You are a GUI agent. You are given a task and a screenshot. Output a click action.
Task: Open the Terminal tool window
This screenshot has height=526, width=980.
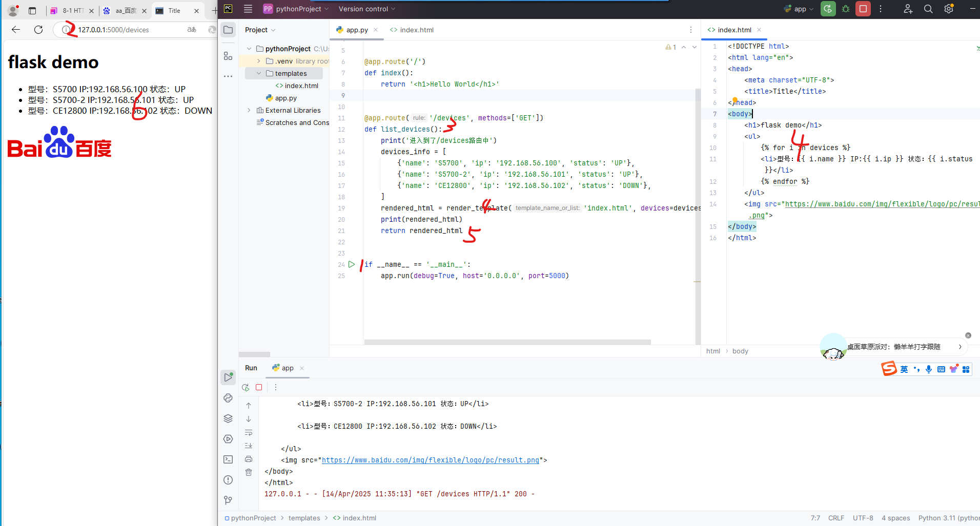[x=228, y=459]
